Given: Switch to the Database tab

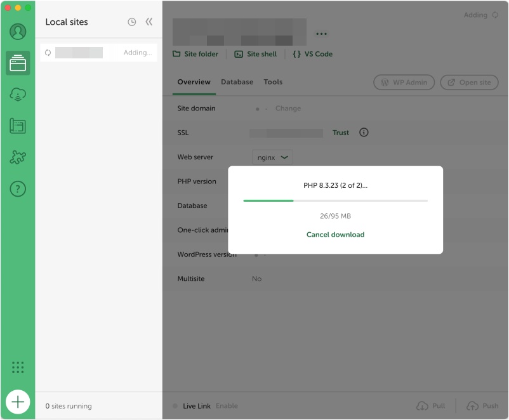Looking at the screenshot, I should click(x=237, y=82).
